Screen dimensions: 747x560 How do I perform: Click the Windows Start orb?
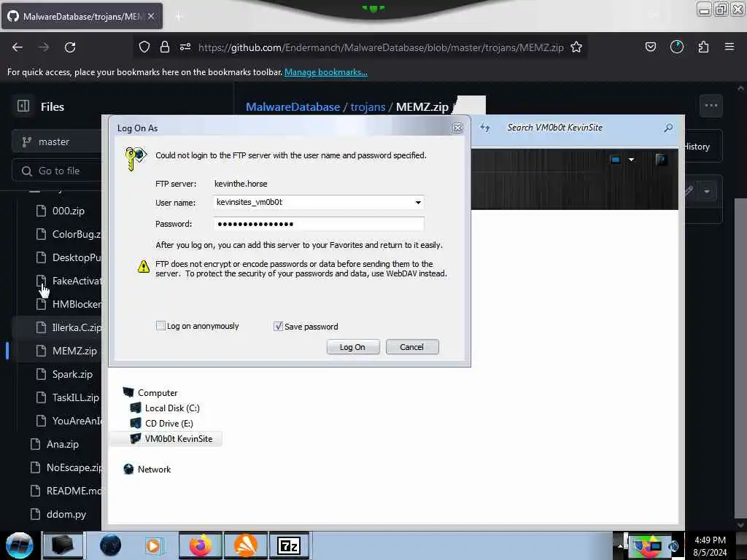pyautogui.click(x=19, y=545)
